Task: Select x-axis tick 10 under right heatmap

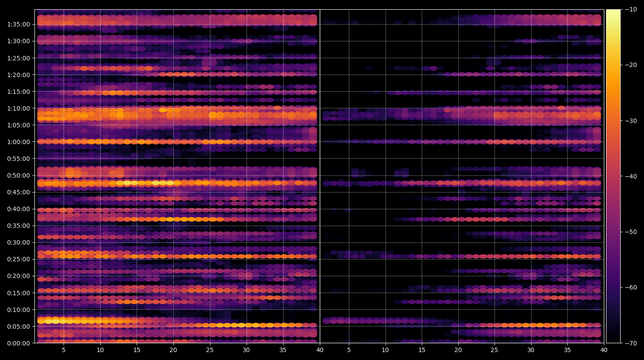Action: (x=385, y=350)
